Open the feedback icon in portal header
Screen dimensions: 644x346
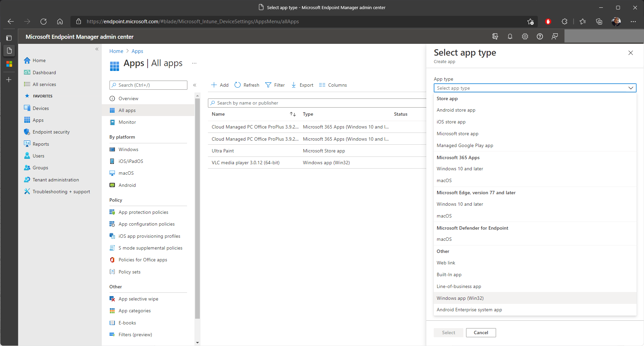point(555,36)
